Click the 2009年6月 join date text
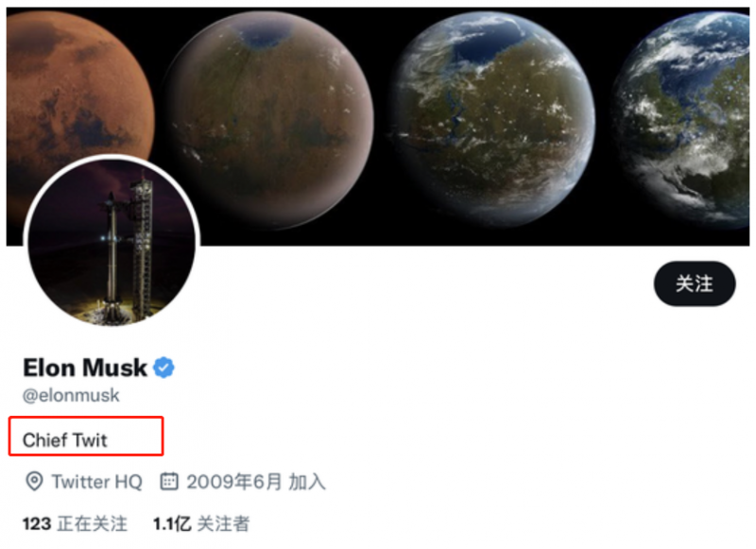 [x=234, y=482]
